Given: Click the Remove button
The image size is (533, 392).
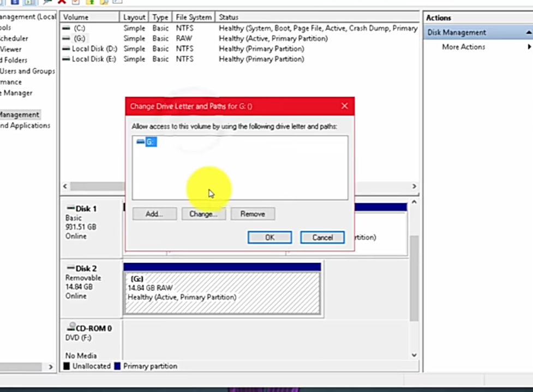Looking at the screenshot, I should tap(253, 214).
